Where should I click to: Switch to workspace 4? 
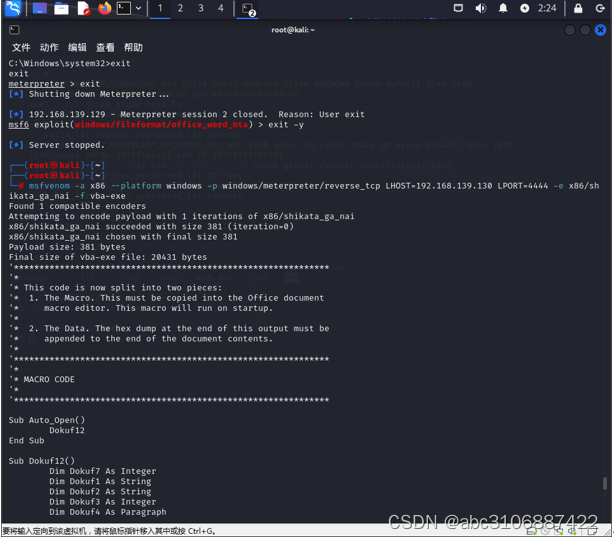(221, 8)
